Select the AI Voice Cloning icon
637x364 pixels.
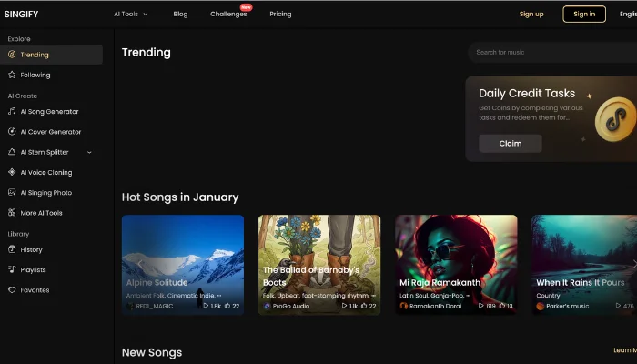pos(12,172)
